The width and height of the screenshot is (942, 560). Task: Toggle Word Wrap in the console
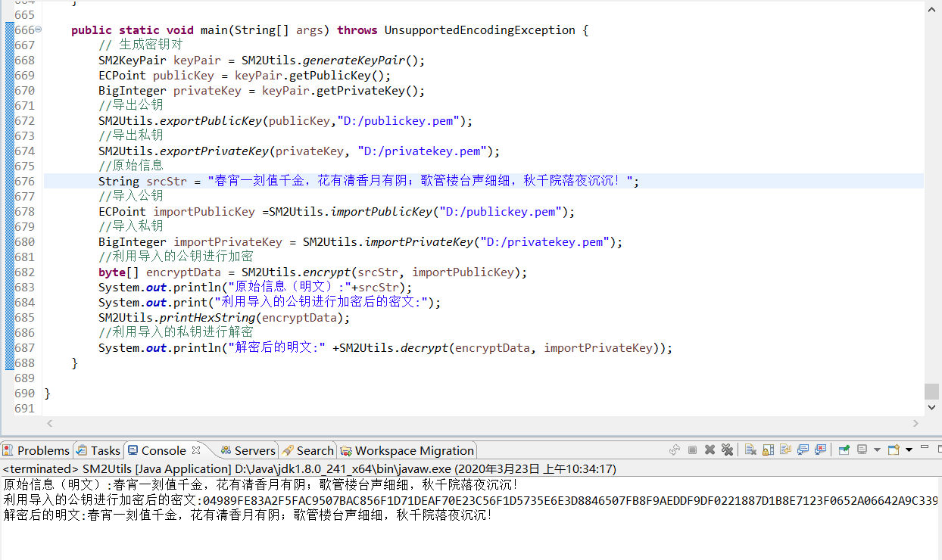[785, 450]
